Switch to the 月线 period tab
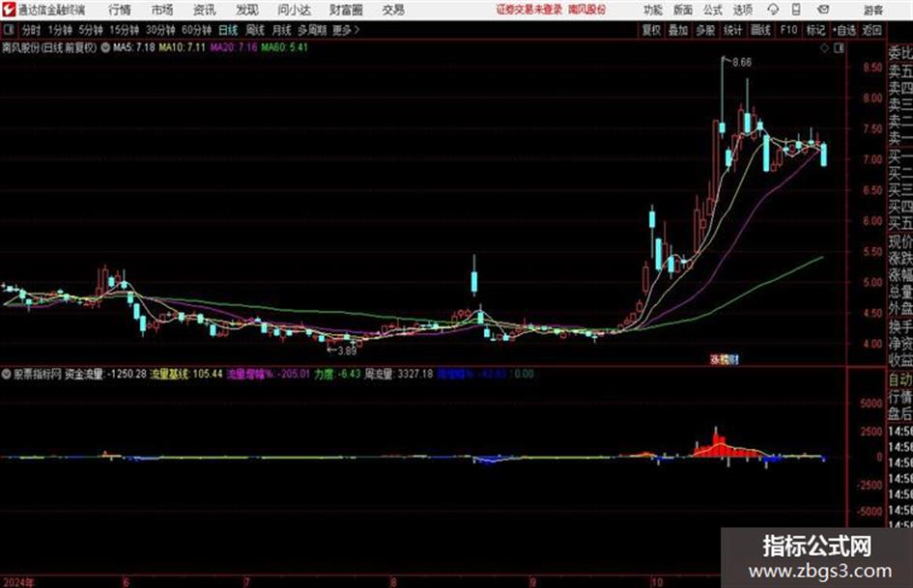913x588 pixels. click(282, 30)
